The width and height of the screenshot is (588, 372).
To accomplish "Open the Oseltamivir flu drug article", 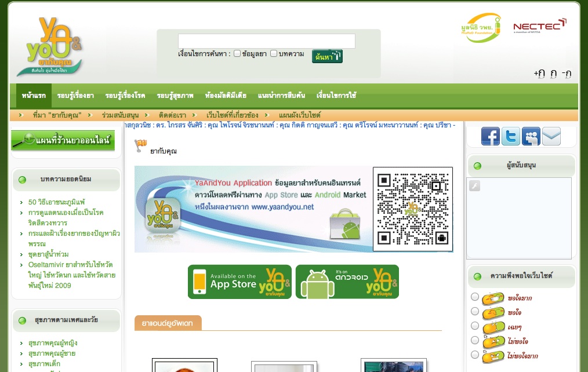I will 72,275.
